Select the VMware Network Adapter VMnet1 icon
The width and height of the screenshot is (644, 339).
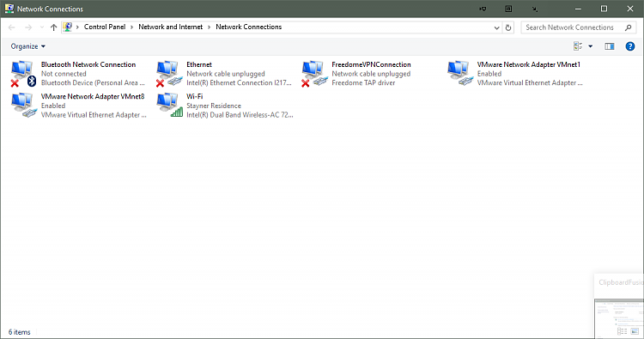(x=459, y=74)
